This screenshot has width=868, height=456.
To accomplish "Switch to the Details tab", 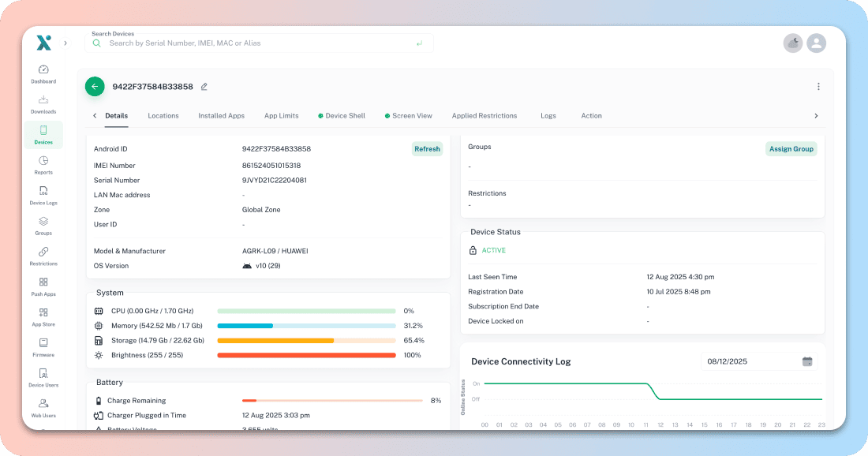I will coord(116,116).
